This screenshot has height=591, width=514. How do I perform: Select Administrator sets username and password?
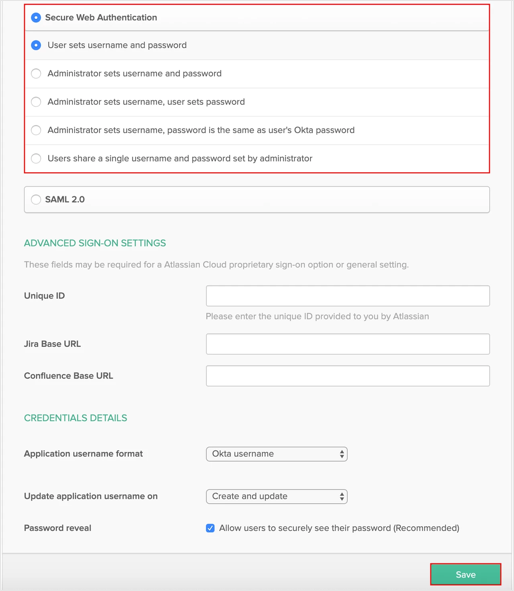(x=36, y=73)
